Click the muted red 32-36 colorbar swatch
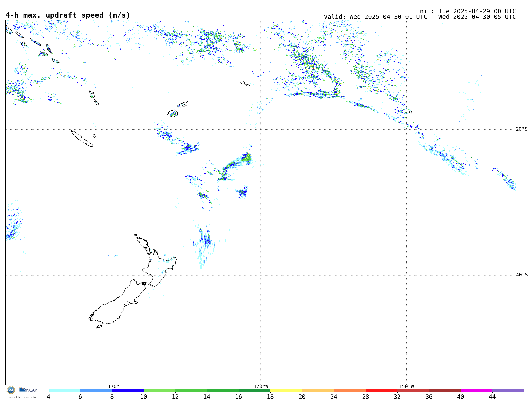Viewport: 532px width, 400px height. [x=413, y=391]
